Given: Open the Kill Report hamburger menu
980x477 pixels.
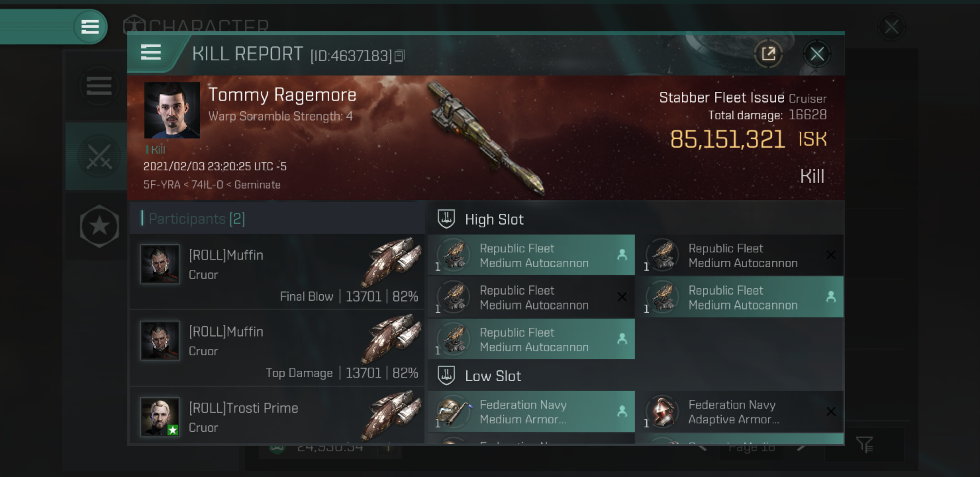Looking at the screenshot, I should [151, 52].
